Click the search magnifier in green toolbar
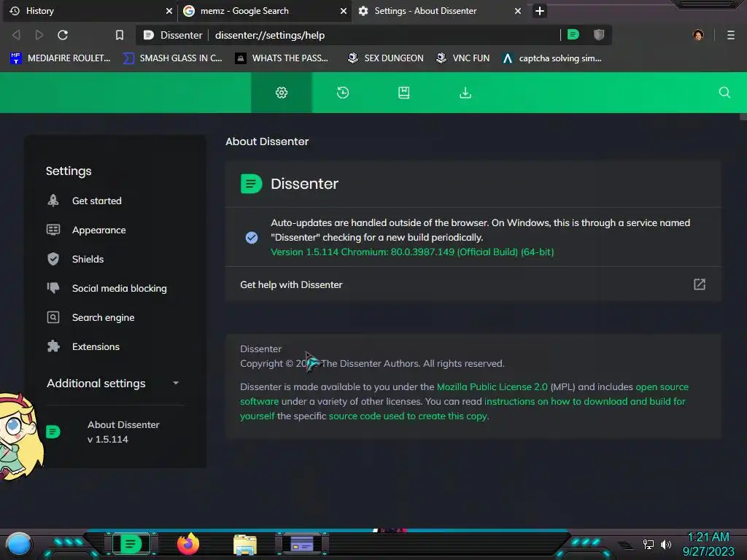Viewport: 747px width, 560px height. (724, 93)
